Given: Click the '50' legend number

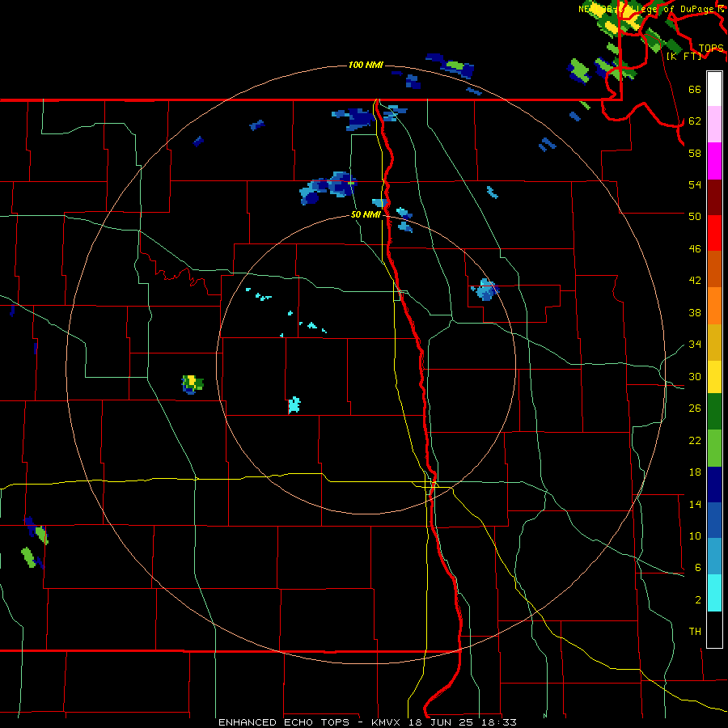Looking at the screenshot, I should [695, 216].
